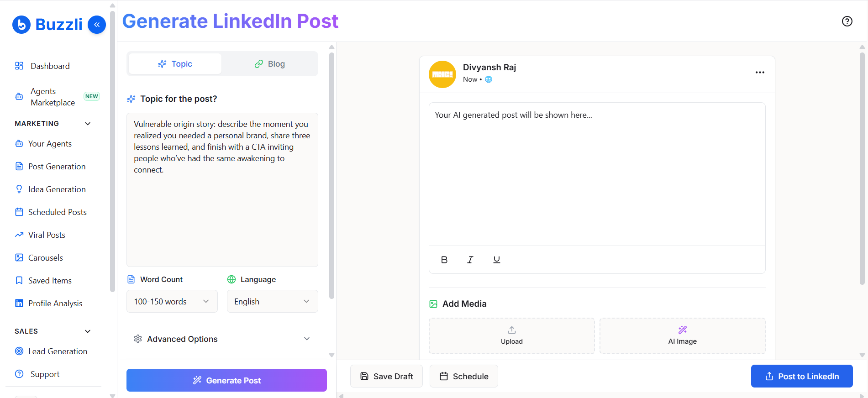868x398 pixels.
Task: Click the Your Agents robot icon
Action: 19,143
